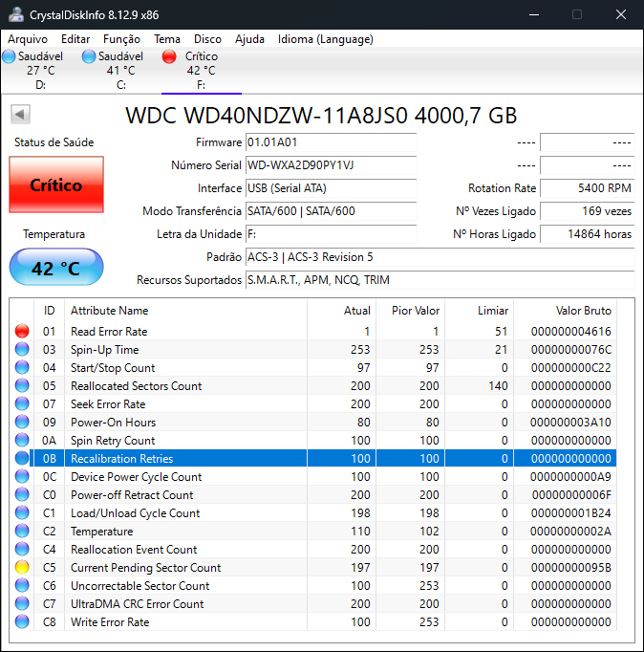Click the WDC WD40NDZW-11A8JS0 disk model title

point(321,116)
